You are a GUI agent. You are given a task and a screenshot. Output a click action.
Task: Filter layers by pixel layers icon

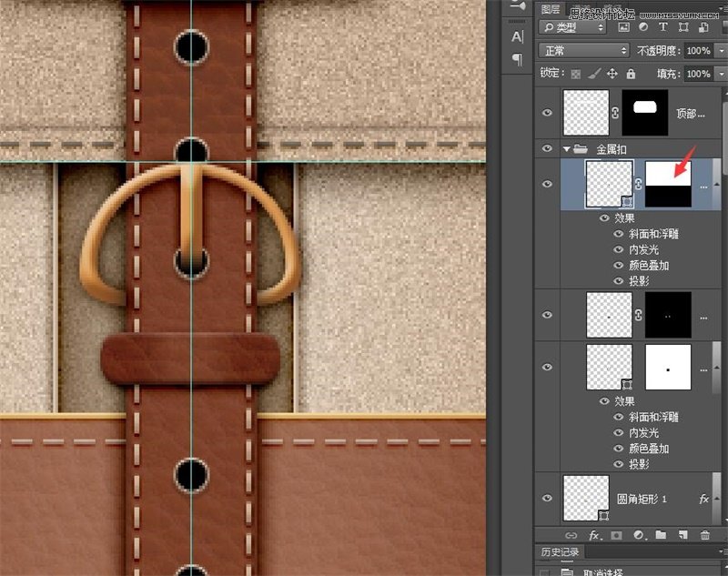tap(623, 27)
